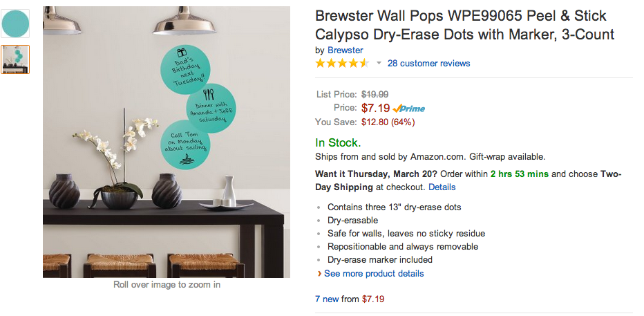
Task: Select the room scene thumbnail
Action: 15,59
